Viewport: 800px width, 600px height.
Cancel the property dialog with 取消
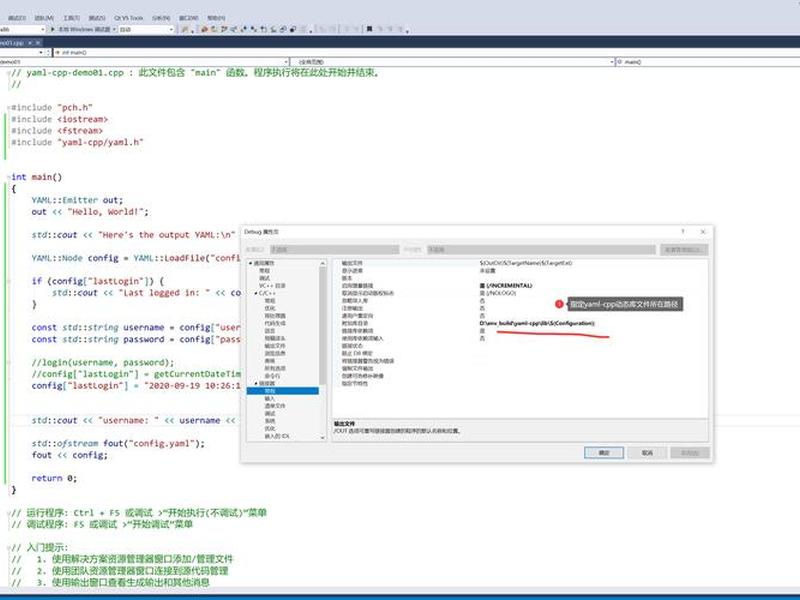647,453
